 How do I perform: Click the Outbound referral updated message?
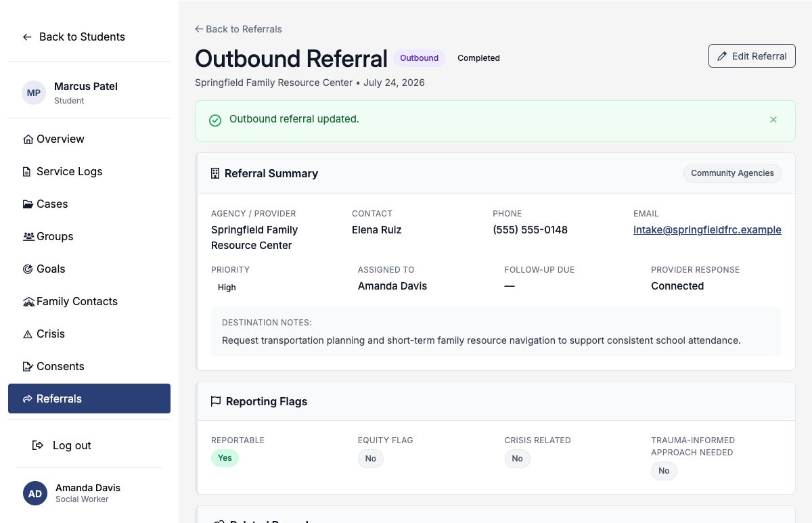(294, 119)
